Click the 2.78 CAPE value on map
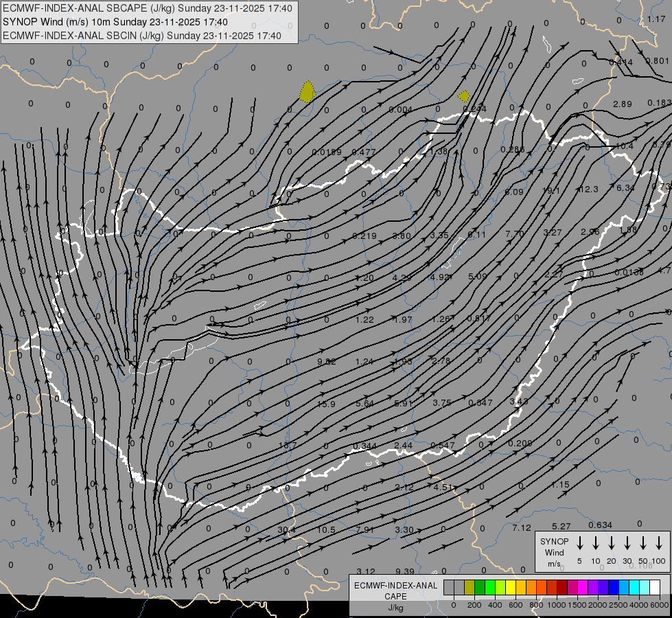Screen dimensions: 672x618 pyautogui.click(x=441, y=360)
